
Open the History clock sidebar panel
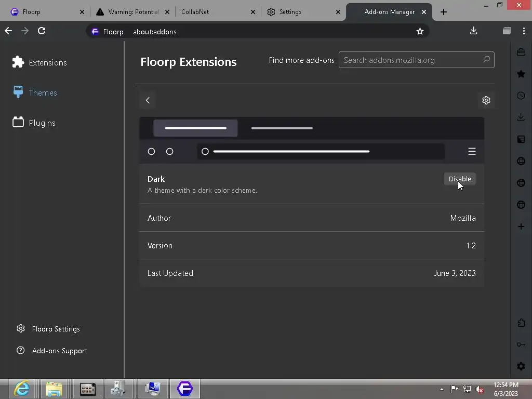[521, 96]
